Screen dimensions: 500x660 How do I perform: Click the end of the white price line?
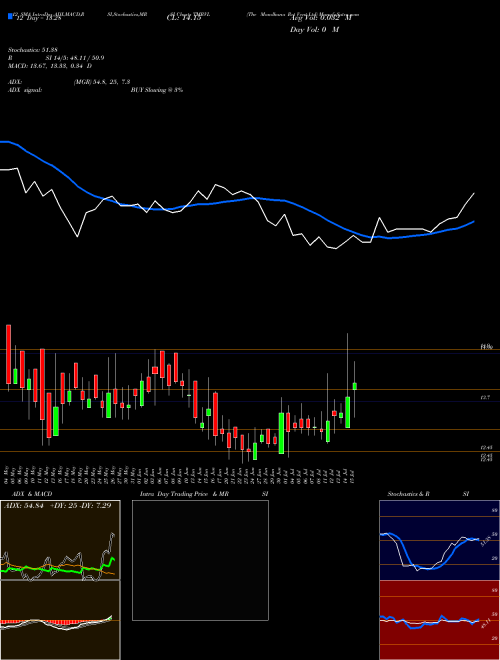coord(474,193)
